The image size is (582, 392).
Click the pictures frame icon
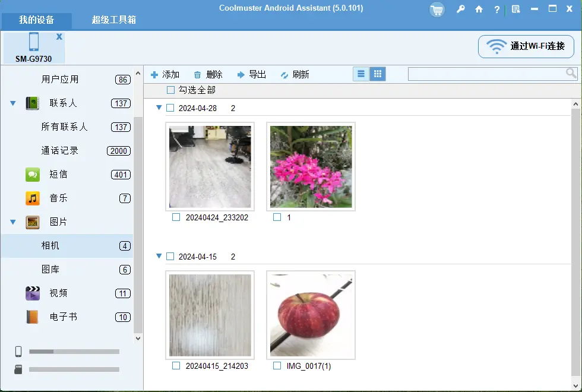tap(32, 222)
